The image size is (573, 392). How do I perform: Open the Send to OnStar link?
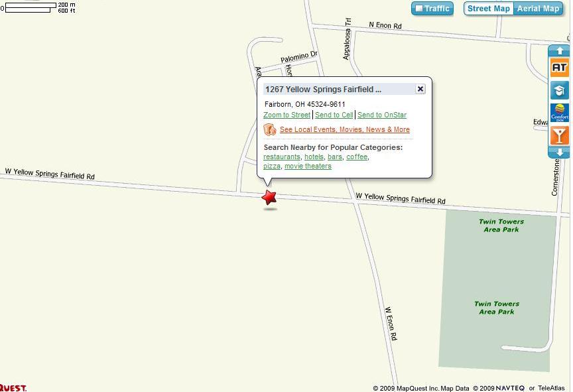pos(382,115)
